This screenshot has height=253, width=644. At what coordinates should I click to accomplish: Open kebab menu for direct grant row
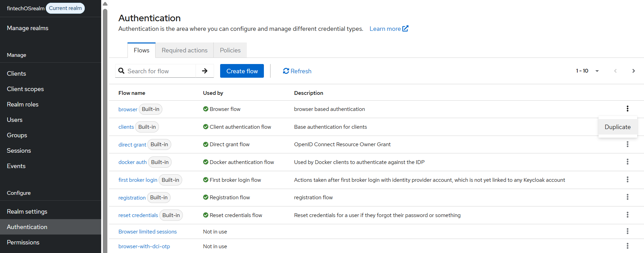point(627,144)
